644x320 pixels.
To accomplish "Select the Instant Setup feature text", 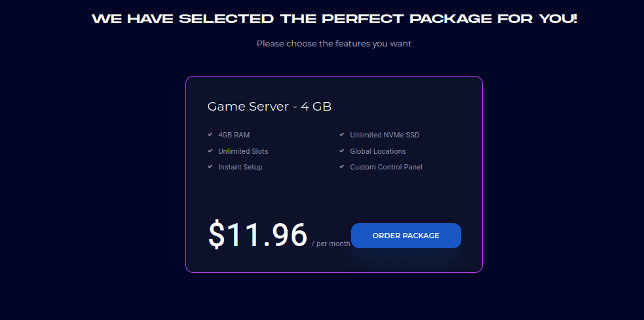I will pos(240,167).
